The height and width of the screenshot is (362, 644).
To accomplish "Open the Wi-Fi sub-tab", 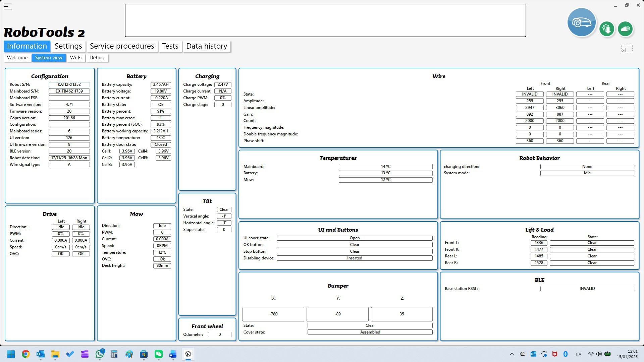I will [75, 58].
